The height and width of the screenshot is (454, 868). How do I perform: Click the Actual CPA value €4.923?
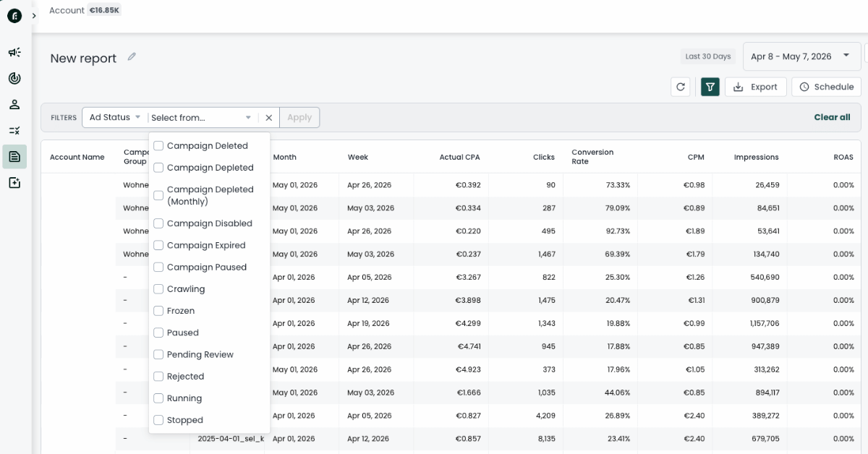pyautogui.click(x=469, y=369)
